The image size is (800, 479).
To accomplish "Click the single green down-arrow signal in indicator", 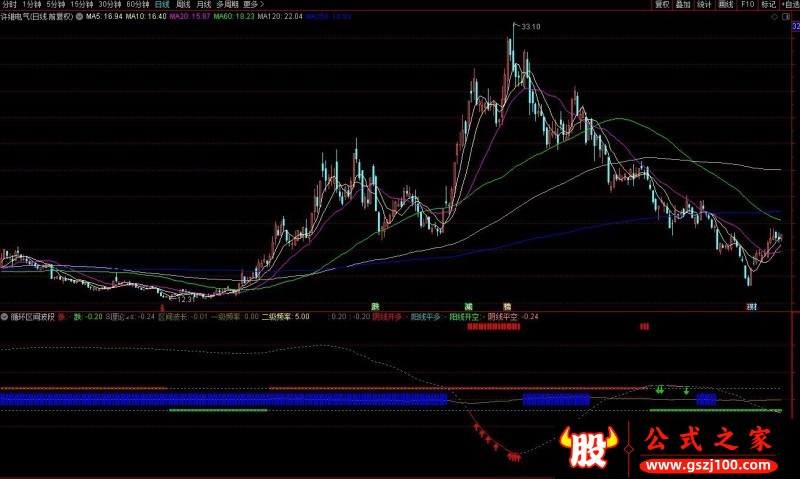I will pyautogui.click(x=686, y=391).
